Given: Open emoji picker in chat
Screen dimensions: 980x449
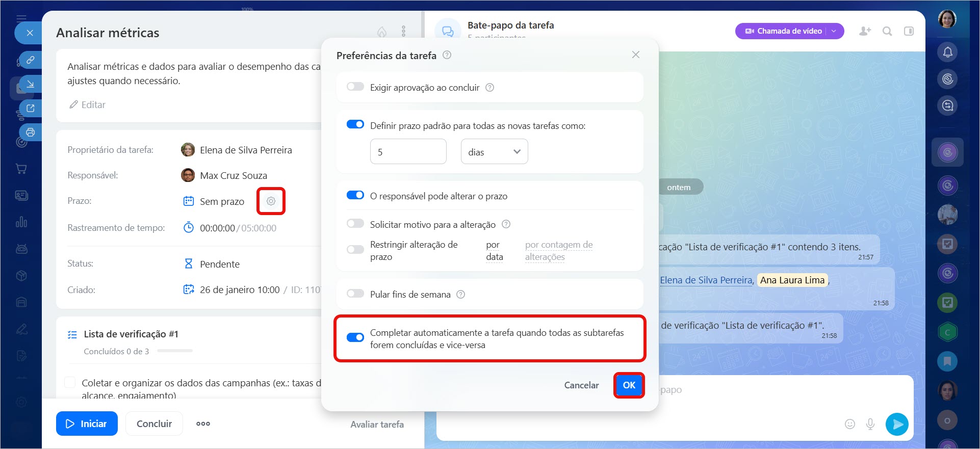Looking at the screenshot, I should (849, 424).
